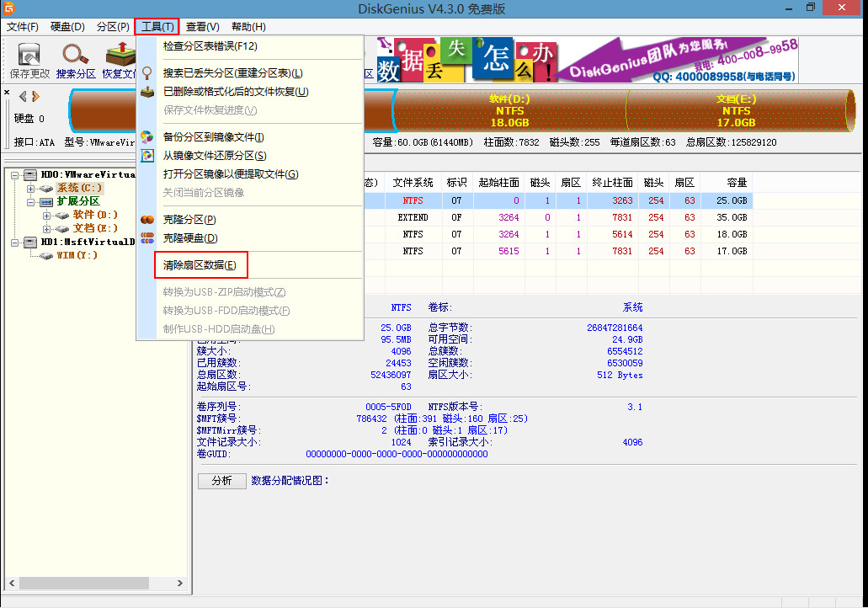Click the 文档(E:) NTFS 17.0GB disk bar segment

737,111
